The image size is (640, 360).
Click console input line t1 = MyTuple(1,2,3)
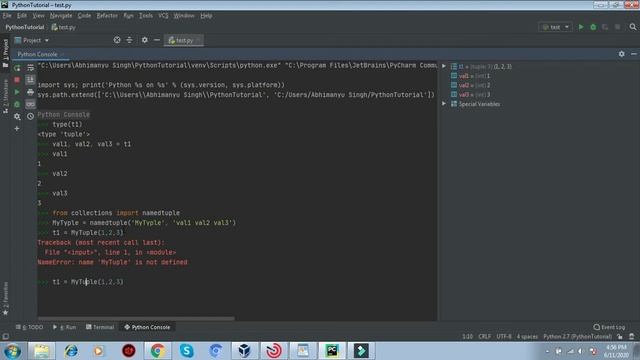click(88, 282)
